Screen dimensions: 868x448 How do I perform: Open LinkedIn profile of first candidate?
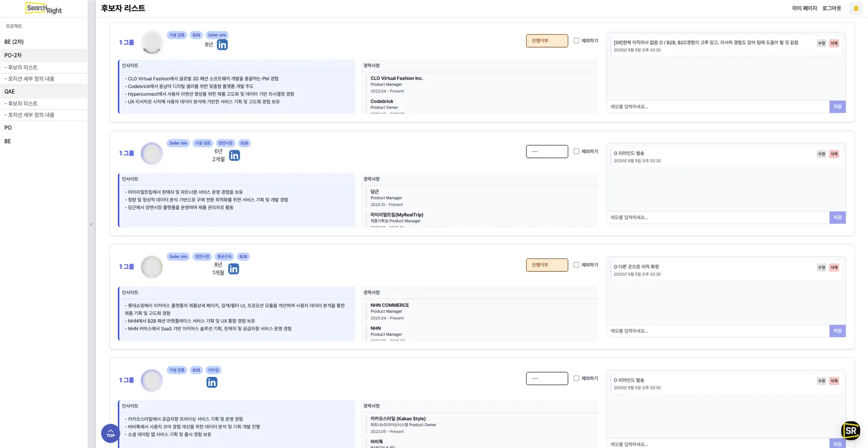point(222,45)
